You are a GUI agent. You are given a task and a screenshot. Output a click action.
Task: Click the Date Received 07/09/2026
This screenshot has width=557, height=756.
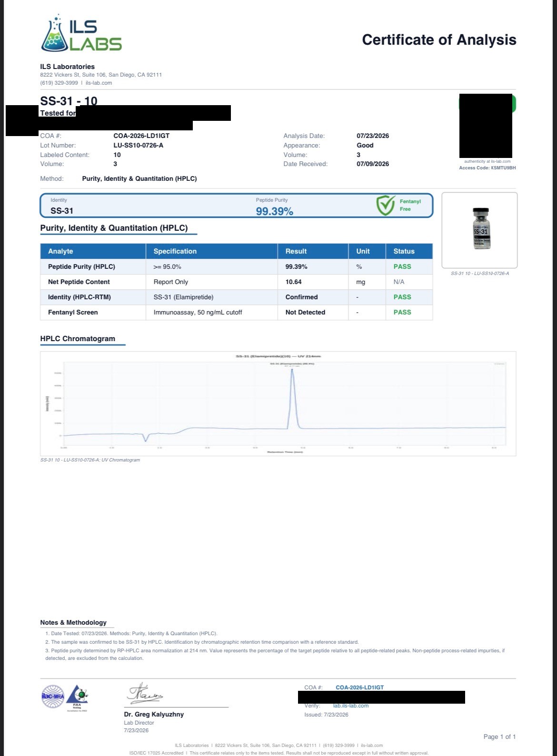tap(373, 164)
